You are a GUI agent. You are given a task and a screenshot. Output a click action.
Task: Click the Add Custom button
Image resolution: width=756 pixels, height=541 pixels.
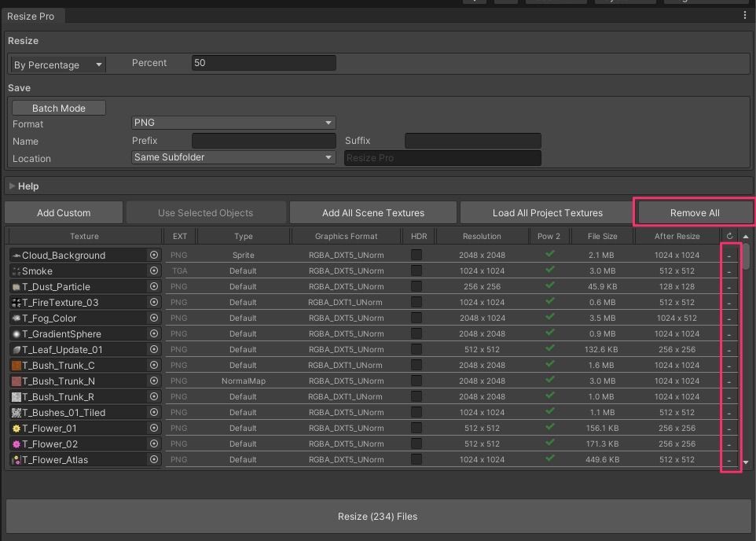click(64, 213)
